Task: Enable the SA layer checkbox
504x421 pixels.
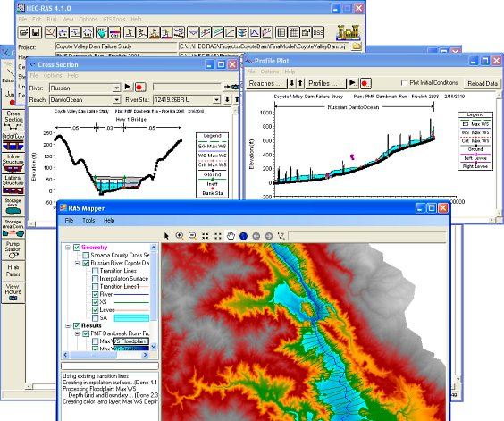Action: pyautogui.click(x=95, y=318)
